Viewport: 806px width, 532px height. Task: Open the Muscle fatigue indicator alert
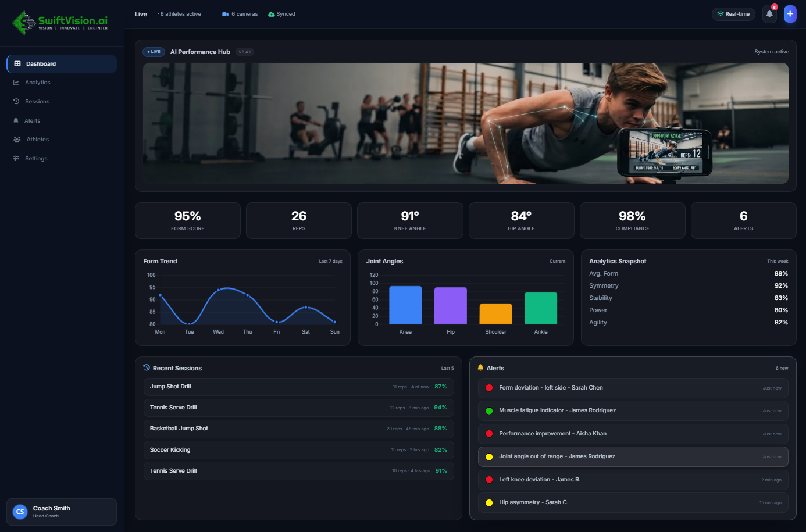[x=633, y=410]
